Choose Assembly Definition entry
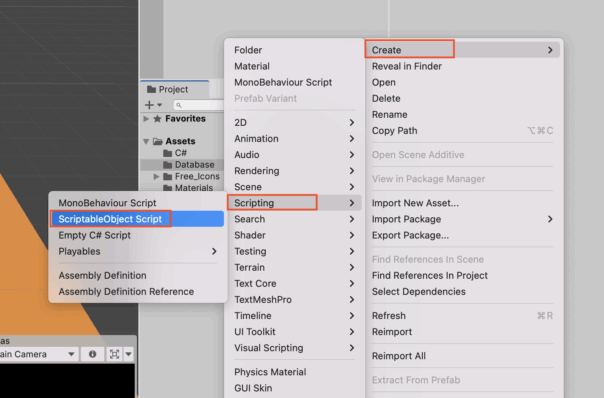Image resolution: width=604 pixels, height=398 pixels. pyautogui.click(x=137, y=275)
